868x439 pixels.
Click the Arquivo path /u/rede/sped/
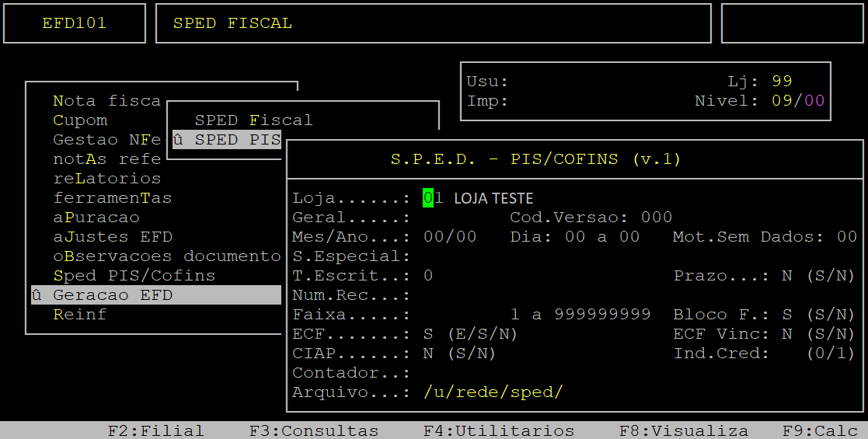(493, 392)
